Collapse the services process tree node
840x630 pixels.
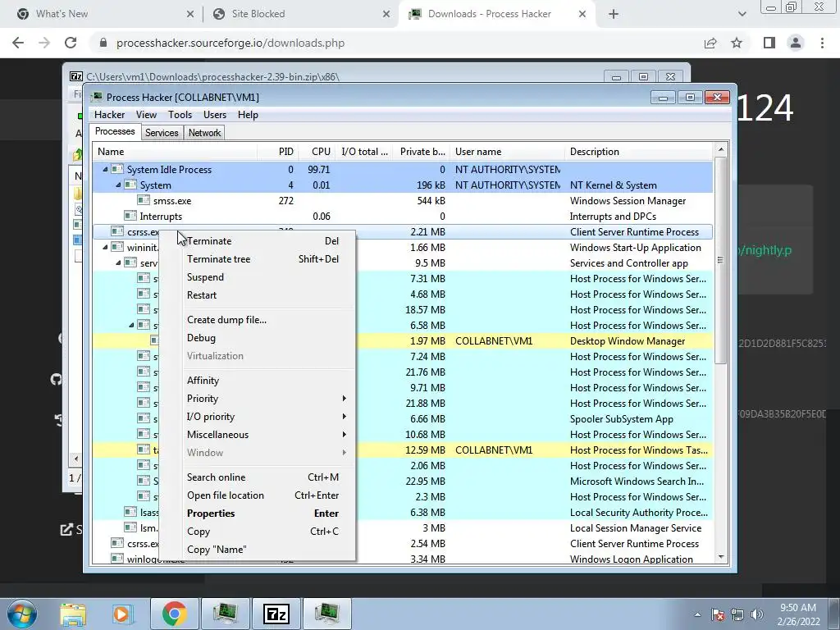(118, 263)
